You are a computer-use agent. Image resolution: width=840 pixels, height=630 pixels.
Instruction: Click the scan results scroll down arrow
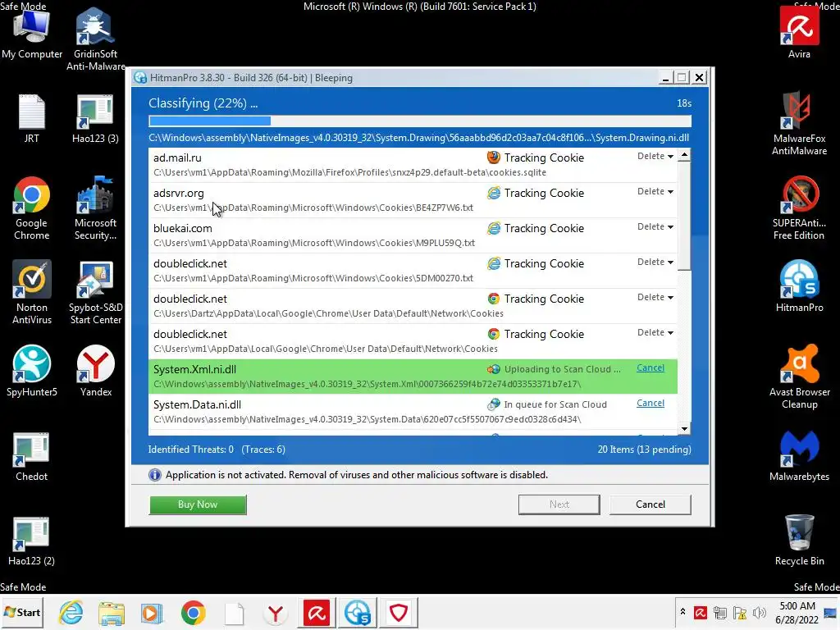point(684,428)
